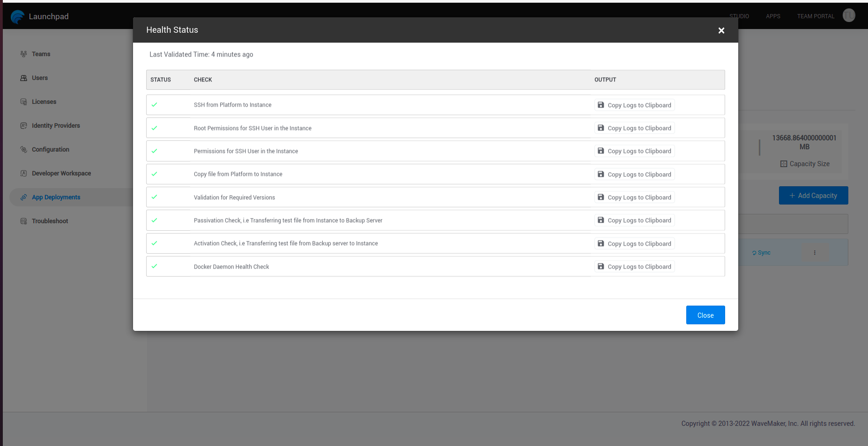Copy logs for Docker Daemon Health Check
Viewport: 868px width, 446px height.
(601, 266)
